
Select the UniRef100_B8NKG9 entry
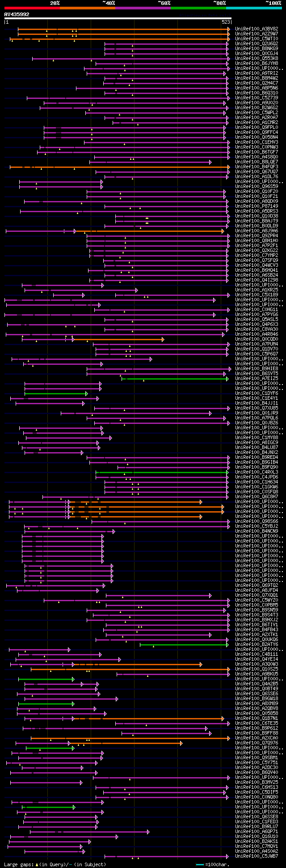pos(257,48)
